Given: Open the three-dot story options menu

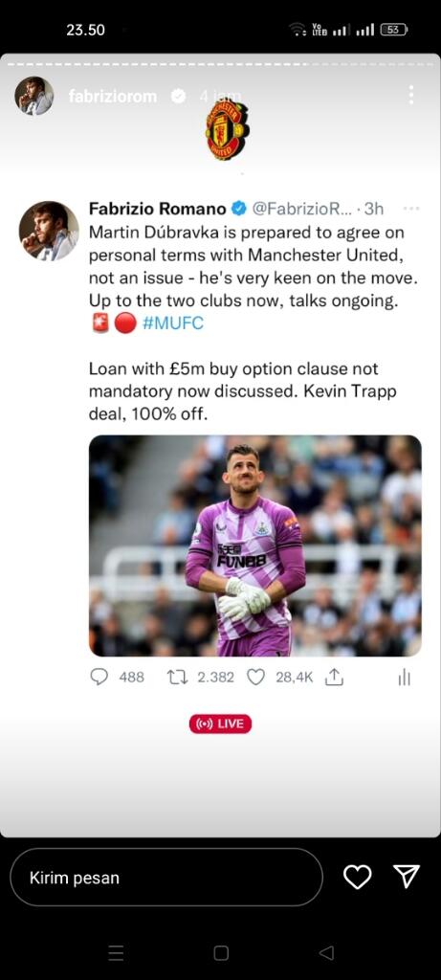Looking at the screenshot, I should (x=410, y=95).
